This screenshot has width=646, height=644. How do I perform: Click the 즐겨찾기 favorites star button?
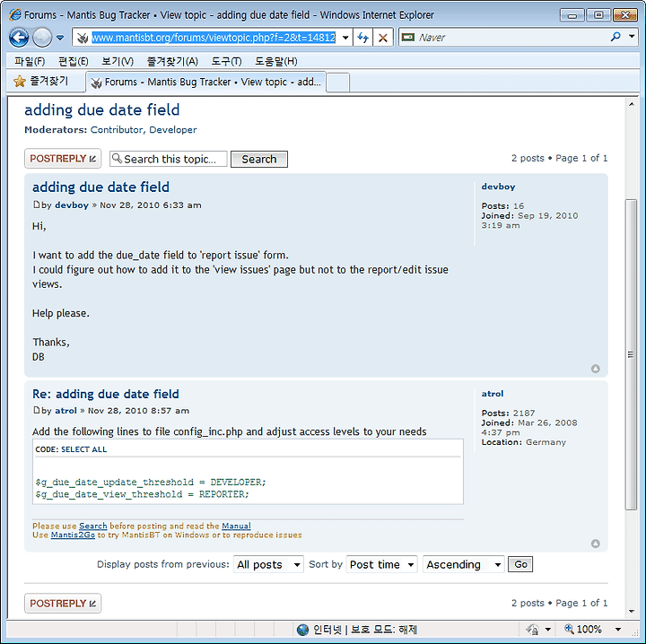(x=40, y=81)
